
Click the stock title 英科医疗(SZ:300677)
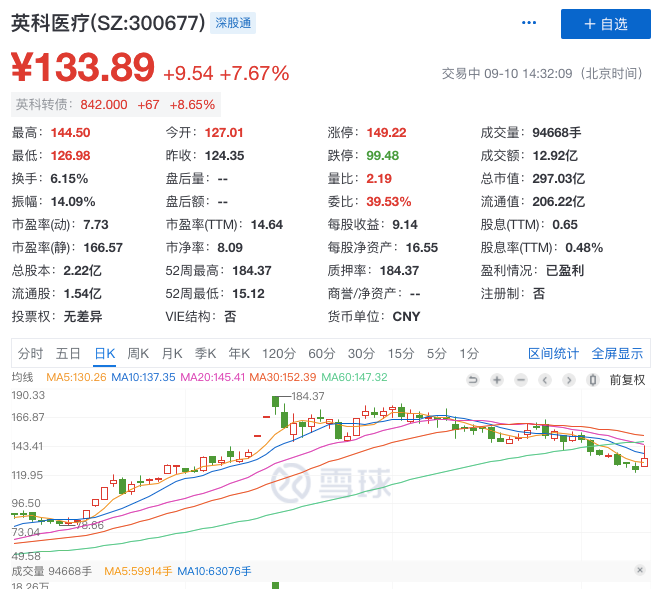108,23
